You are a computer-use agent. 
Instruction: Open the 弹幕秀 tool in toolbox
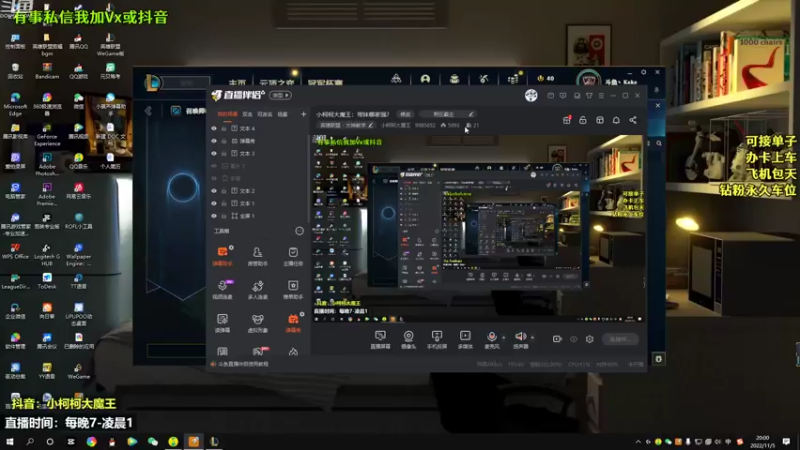pyautogui.click(x=293, y=322)
